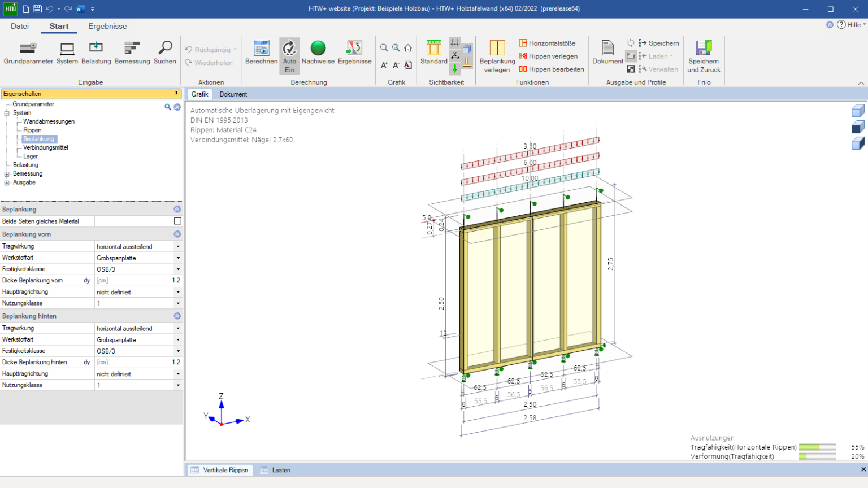Click the home view icon in Grafik
The height and width of the screenshot is (488, 868).
pos(408,48)
